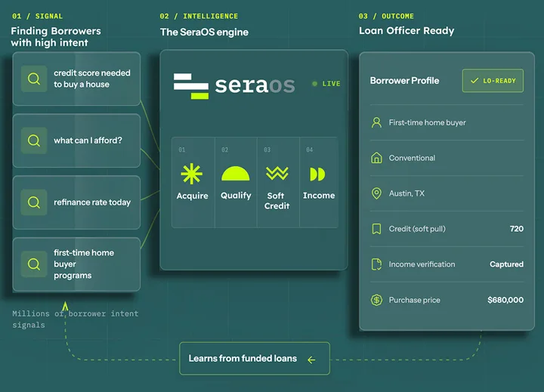
Task: Click the location pin beside Austin, TX
Action: 376,193
